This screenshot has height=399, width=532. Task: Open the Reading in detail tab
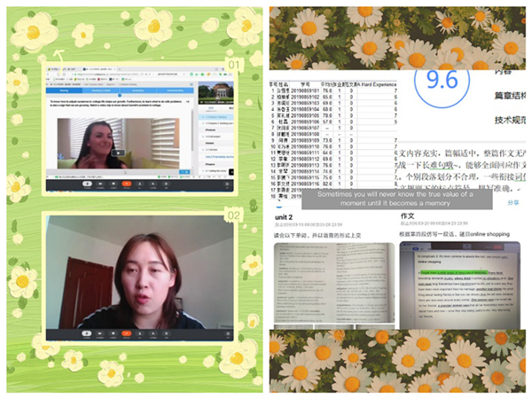click(x=102, y=90)
